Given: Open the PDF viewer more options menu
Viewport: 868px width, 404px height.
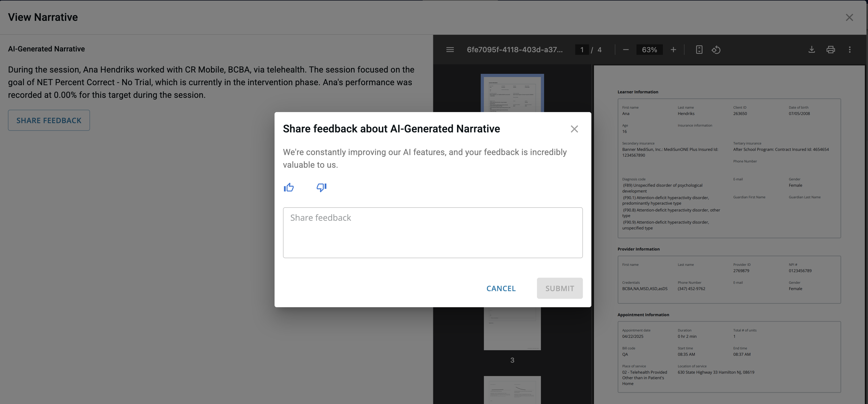Looking at the screenshot, I should [850, 50].
